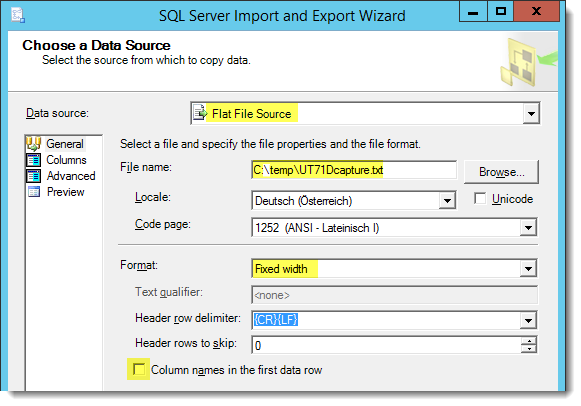Minimize the wizard window
Image resolution: width=581 pixels, height=406 pixels.
[x=473, y=12]
